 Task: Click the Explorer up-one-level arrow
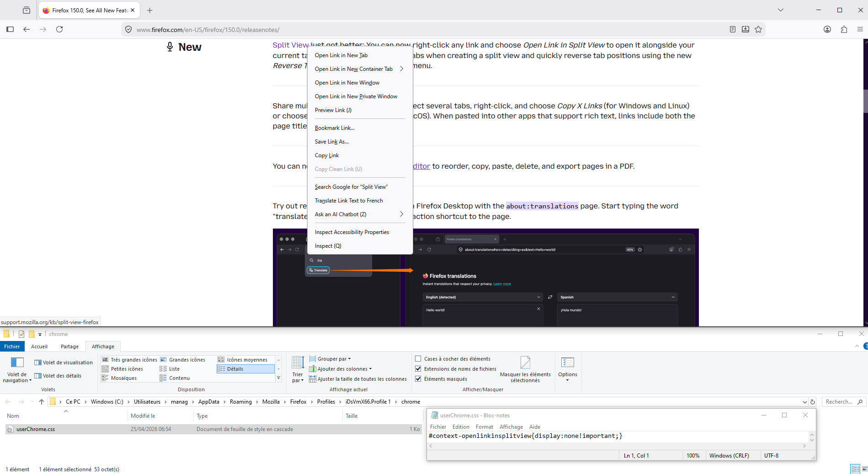(42, 402)
